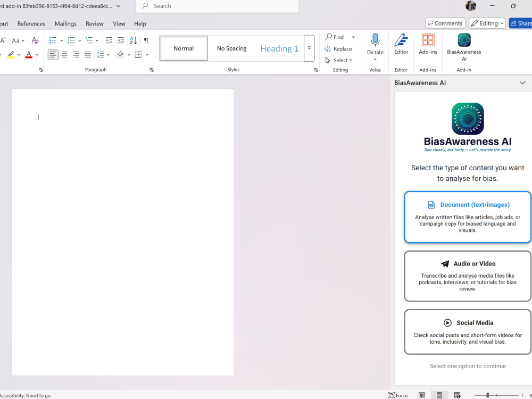The image size is (532, 399).
Task: Open Change Case Aa dropdown
Action: coord(18,40)
